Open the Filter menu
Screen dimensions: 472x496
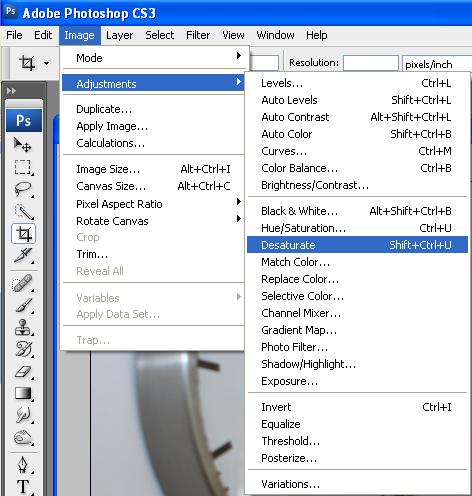pyautogui.click(x=198, y=35)
